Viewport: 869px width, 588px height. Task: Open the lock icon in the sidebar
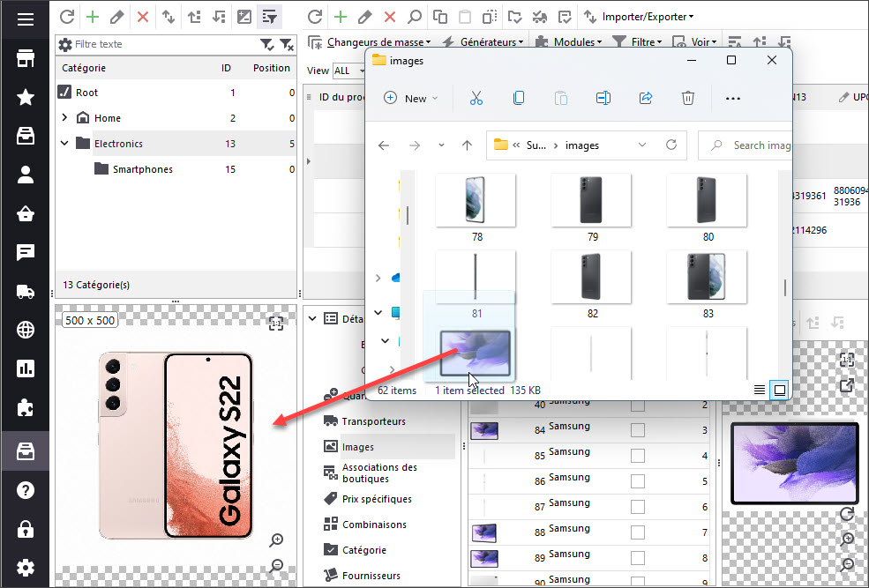(x=26, y=529)
